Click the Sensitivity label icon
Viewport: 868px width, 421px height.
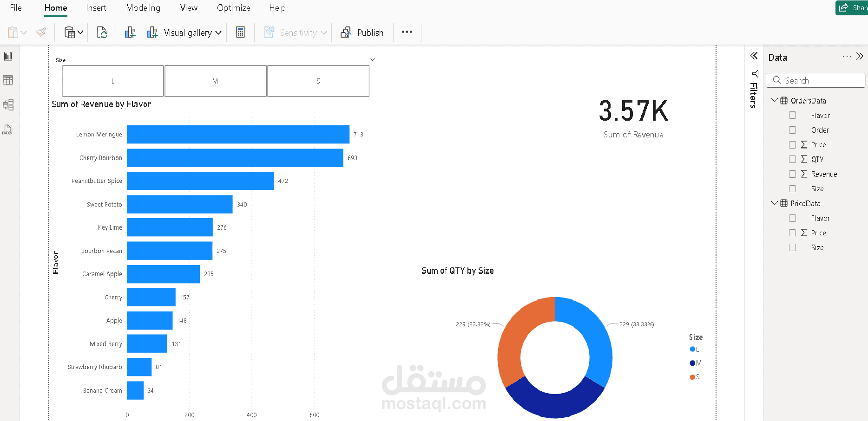[x=269, y=32]
